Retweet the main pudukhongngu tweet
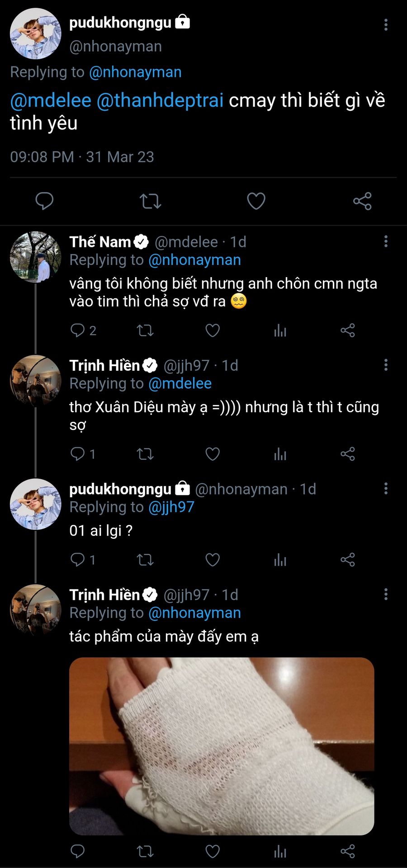The image size is (407, 868). (x=150, y=201)
